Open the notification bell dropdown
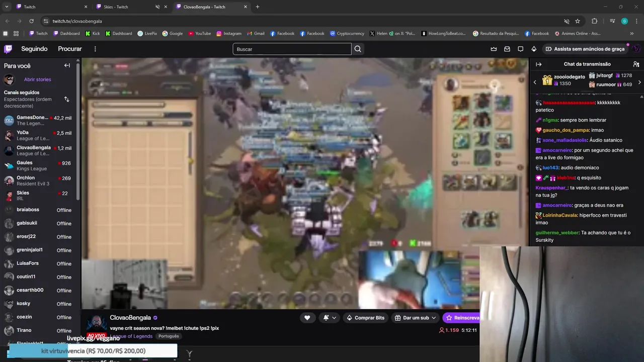The height and width of the screenshot is (362, 644). pos(330,318)
